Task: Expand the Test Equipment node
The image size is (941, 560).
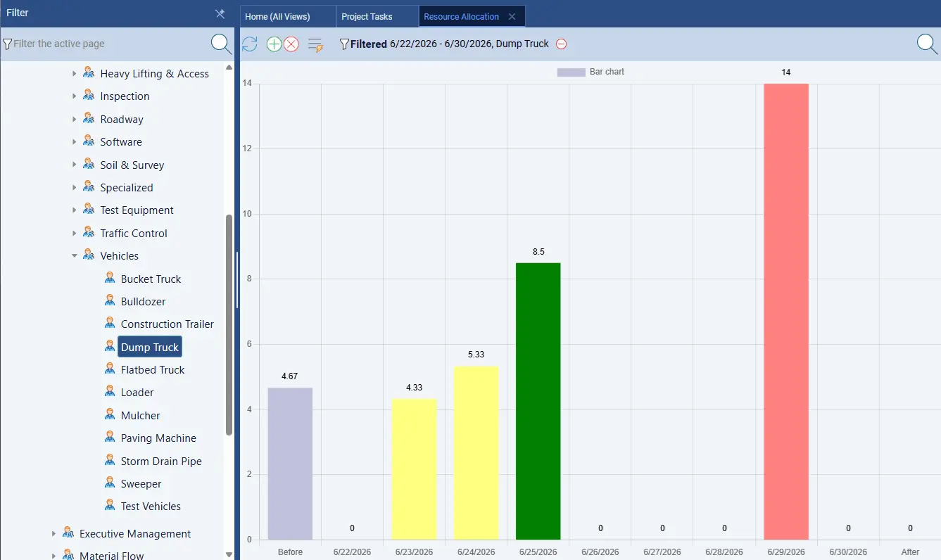Action: click(74, 210)
